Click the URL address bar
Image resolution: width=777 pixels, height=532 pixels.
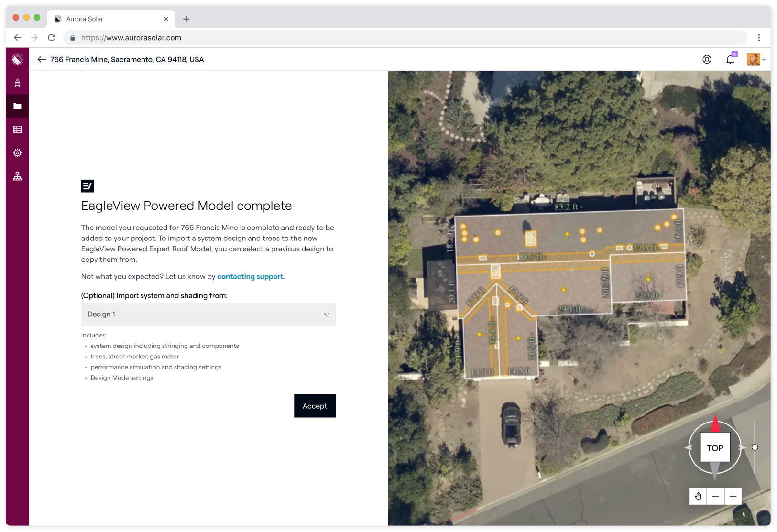405,38
